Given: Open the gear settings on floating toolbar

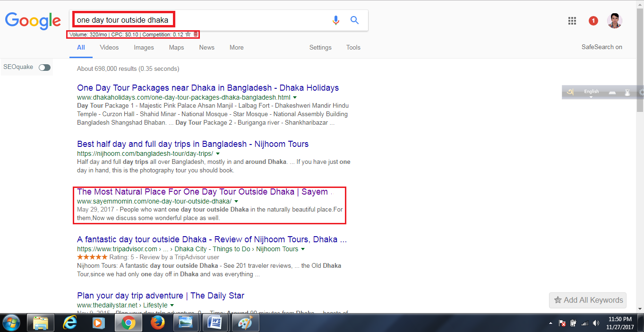Looking at the screenshot, I should coord(641,92).
